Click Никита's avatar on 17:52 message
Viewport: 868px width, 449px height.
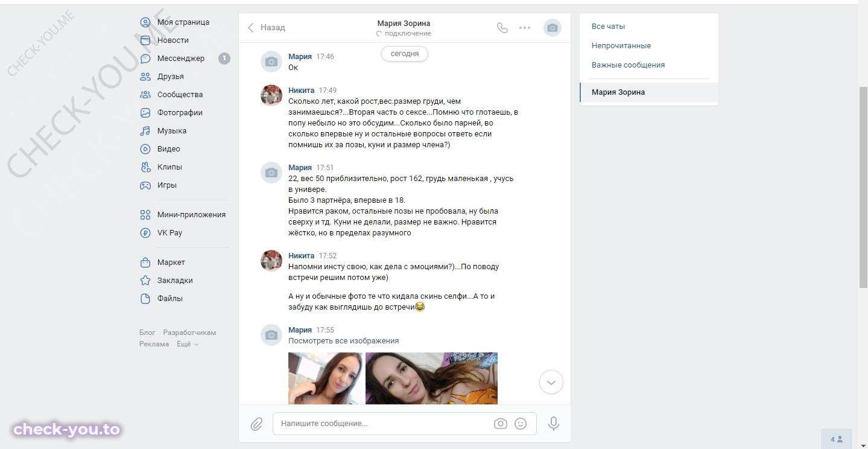point(271,261)
